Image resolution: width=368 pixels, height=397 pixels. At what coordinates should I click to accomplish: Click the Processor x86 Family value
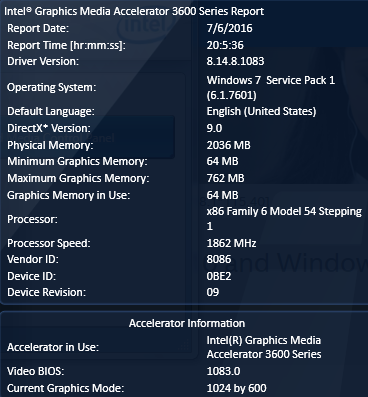click(284, 219)
